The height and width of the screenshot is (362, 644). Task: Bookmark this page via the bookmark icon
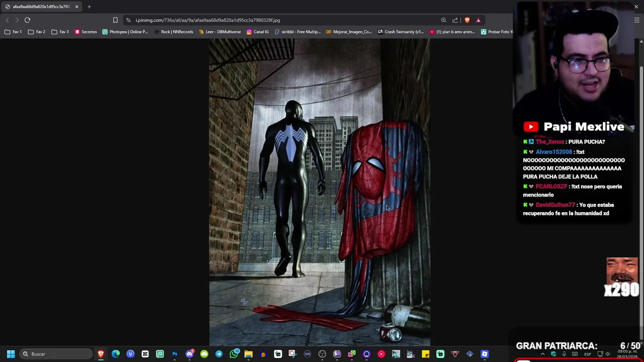pos(115,20)
